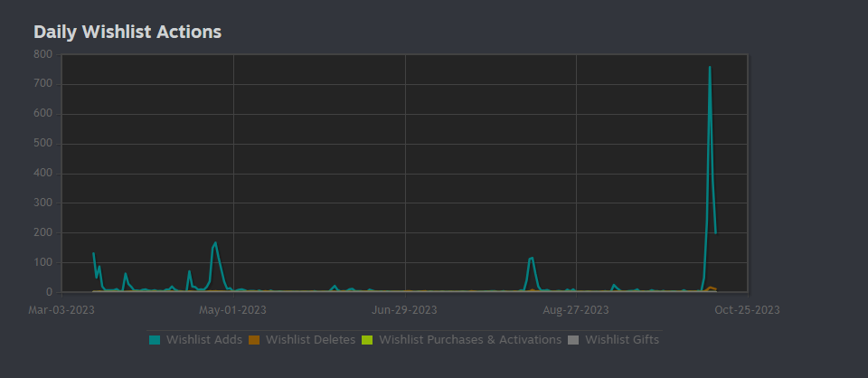The height and width of the screenshot is (378, 868).
Task: Click the teal peak just before Aug-27-2023
Action: pos(533,258)
